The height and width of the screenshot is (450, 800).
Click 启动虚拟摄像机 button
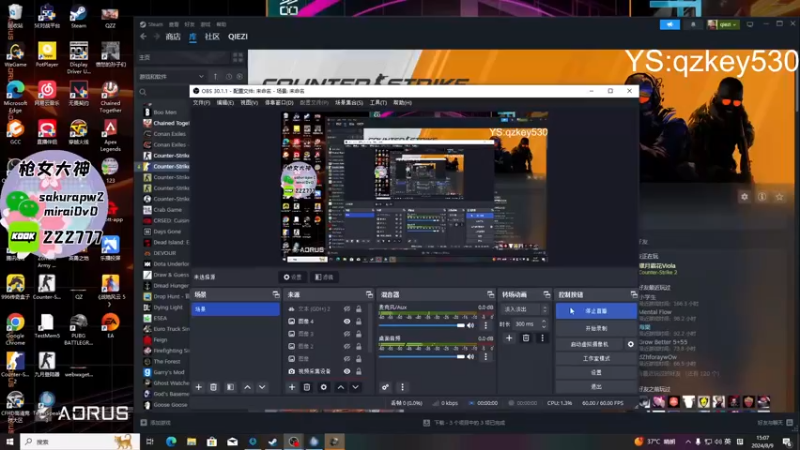click(x=590, y=344)
